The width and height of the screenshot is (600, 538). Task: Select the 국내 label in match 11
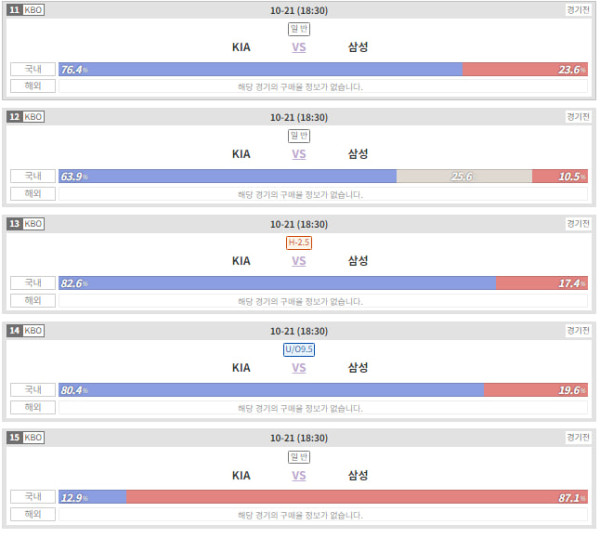pos(33,69)
